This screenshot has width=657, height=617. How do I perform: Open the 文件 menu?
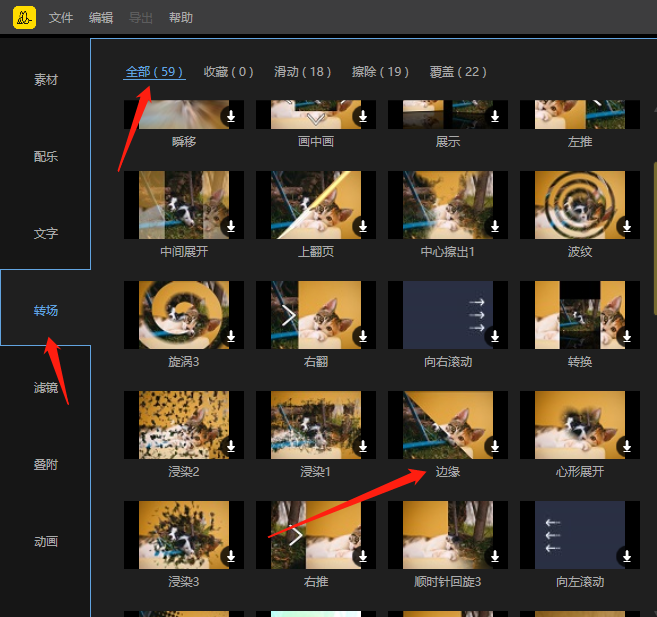point(61,18)
